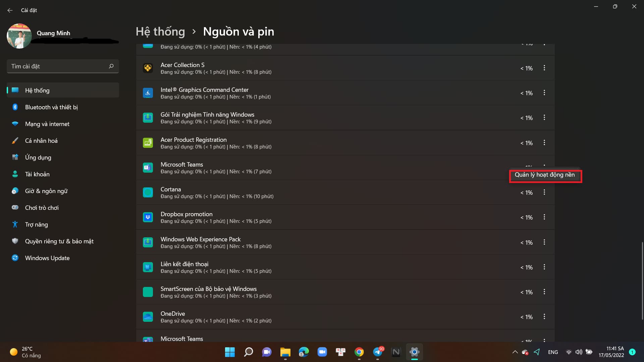Open Mạng và internet settings

(x=63, y=124)
